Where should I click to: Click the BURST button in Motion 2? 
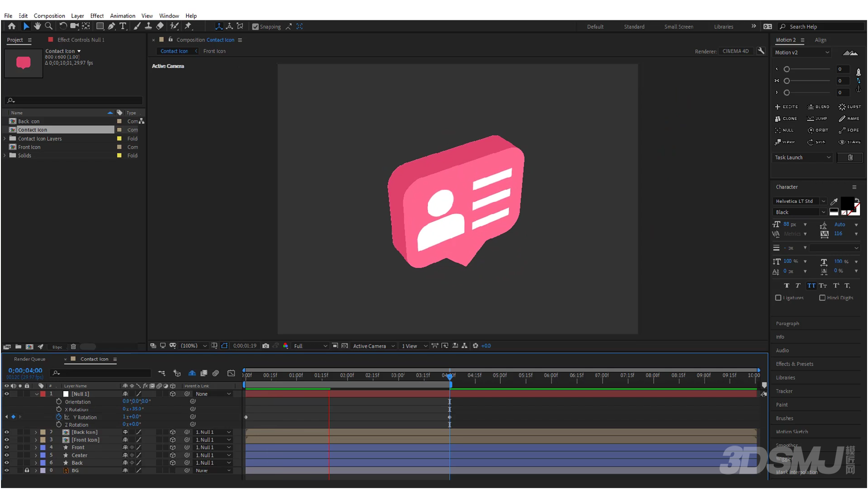tap(850, 107)
